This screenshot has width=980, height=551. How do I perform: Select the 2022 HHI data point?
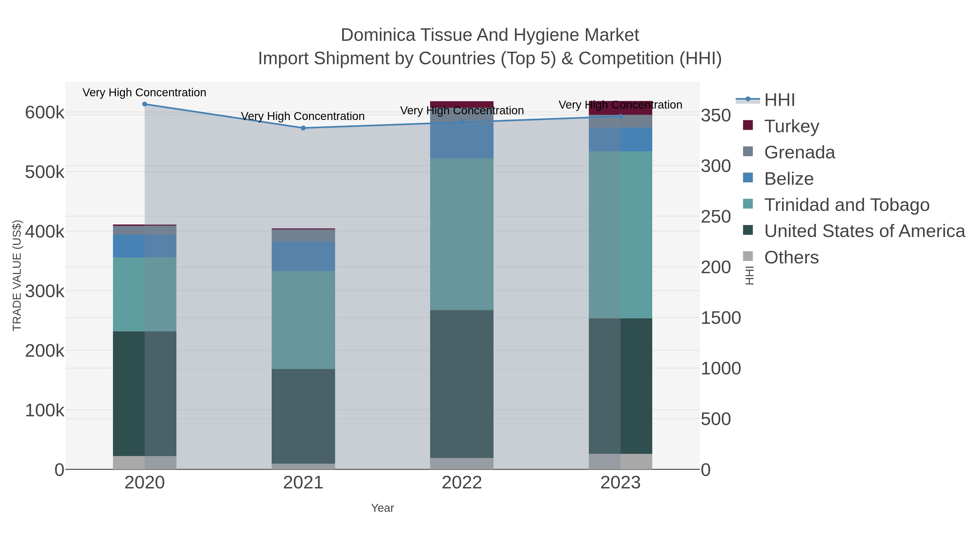tap(462, 122)
